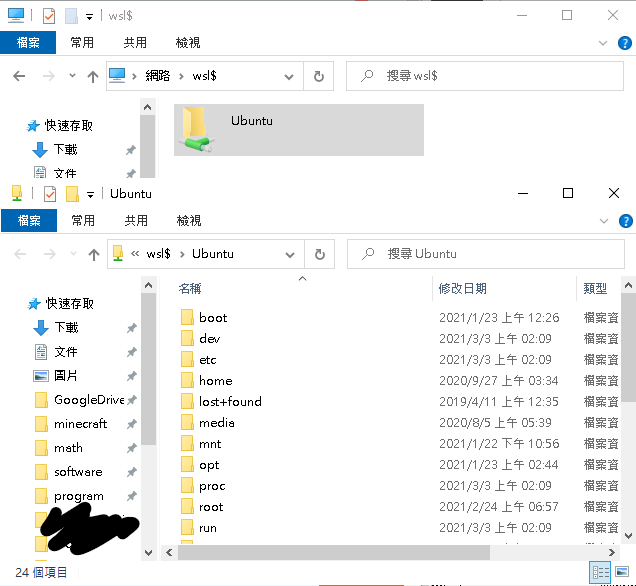Image resolution: width=636 pixels, height=586 pixels.
Task: Click scroll-down arrow of Ubuntu file list
Action: (628, 536)
